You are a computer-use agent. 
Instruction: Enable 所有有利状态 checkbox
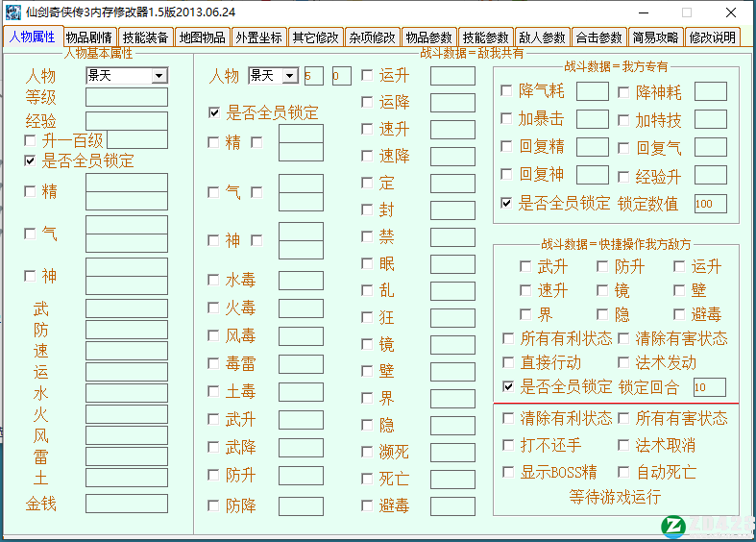[x=508, y=338]
